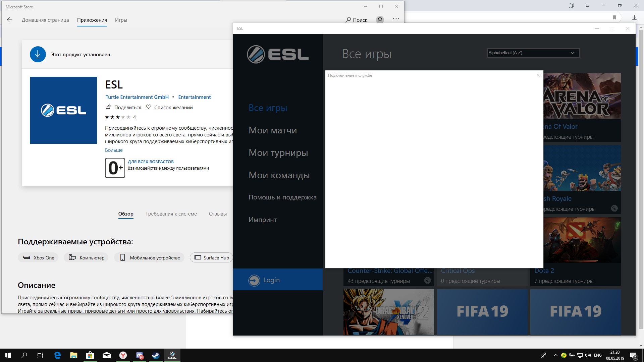Click the wishlist heart icon on ESL page
The image size is (644, 362).
[148, 107]
